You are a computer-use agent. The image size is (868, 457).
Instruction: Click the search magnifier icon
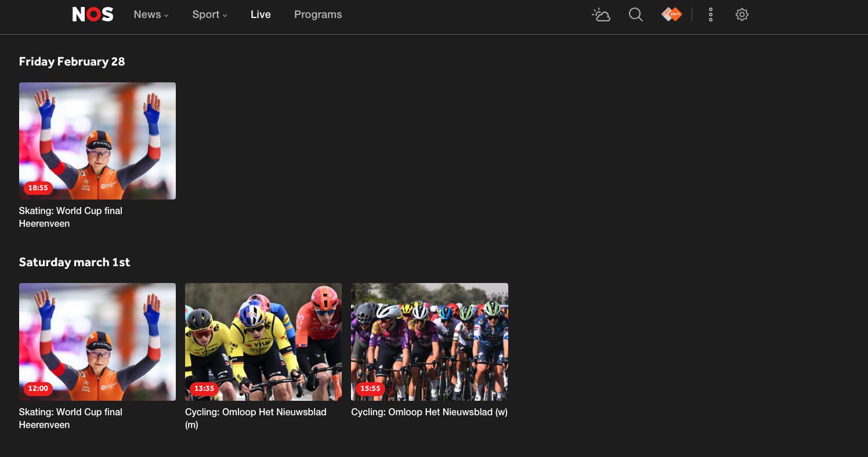point(635,14)
